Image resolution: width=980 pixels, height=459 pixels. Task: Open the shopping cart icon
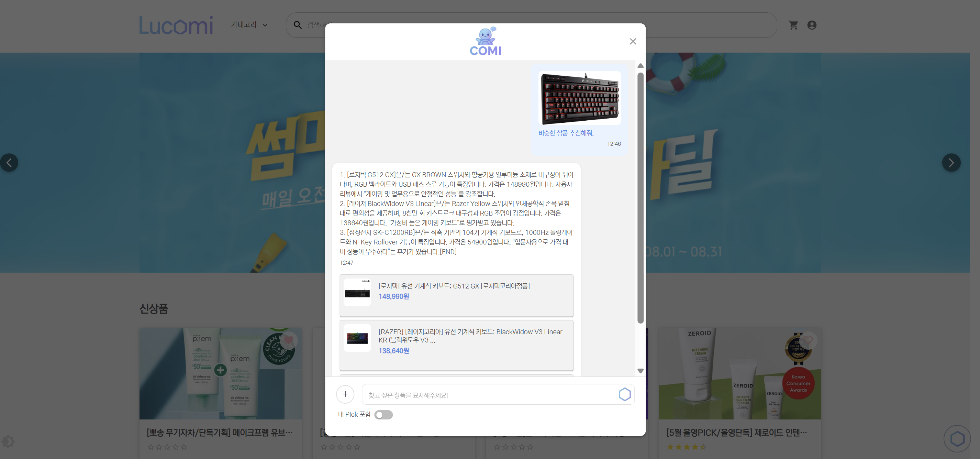pyautogui.click(x=793, y=25)
